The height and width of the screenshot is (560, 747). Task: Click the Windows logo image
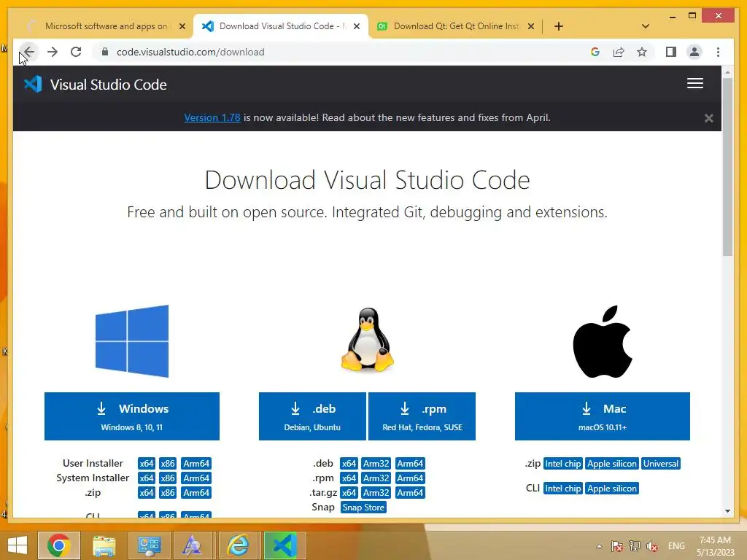pyautogui.click(x=132, y=341)
